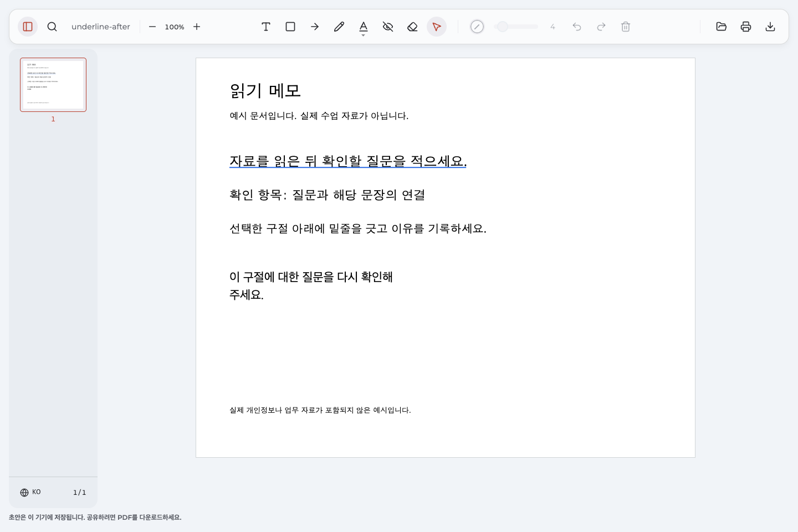Click the line starting '확인 항목:'

(328, 195)
